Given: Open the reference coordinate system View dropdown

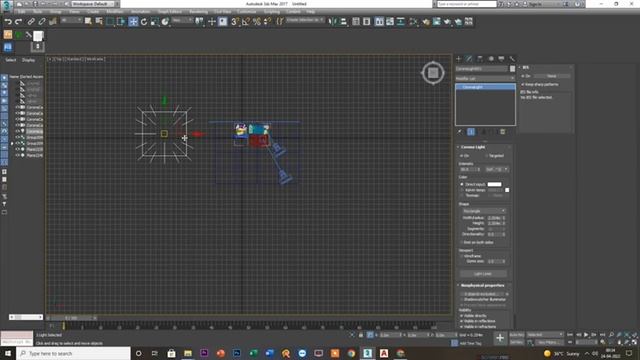Looking at the screenshot, I should (x=182, y=20).
